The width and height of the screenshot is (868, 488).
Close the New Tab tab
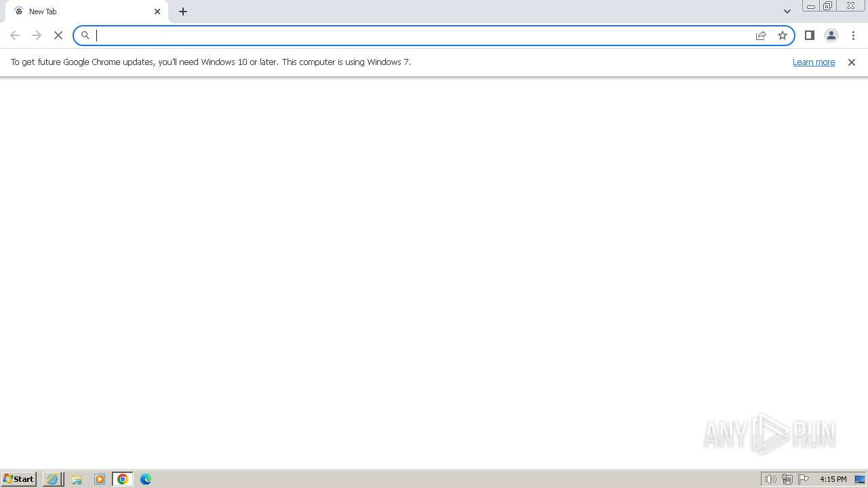pyautogui.click(x=157, y=12)
